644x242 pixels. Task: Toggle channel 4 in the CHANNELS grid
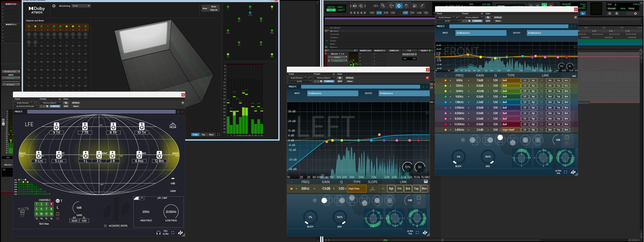tap(51, 204)
